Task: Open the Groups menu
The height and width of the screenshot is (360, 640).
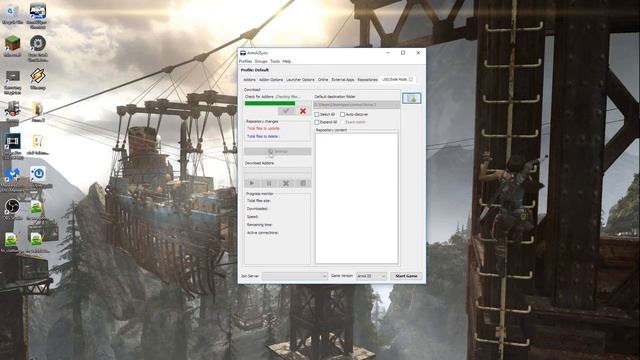Action: pyautogui.click(x=261, y=61)
